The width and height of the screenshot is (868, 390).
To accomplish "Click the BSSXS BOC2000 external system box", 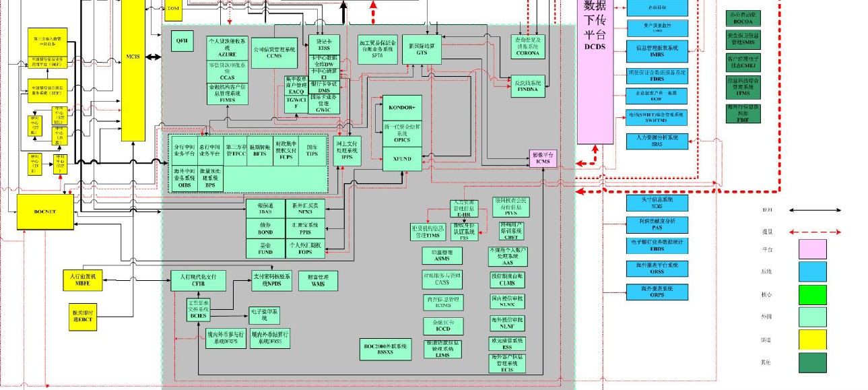I will click(x=386, y=349).
